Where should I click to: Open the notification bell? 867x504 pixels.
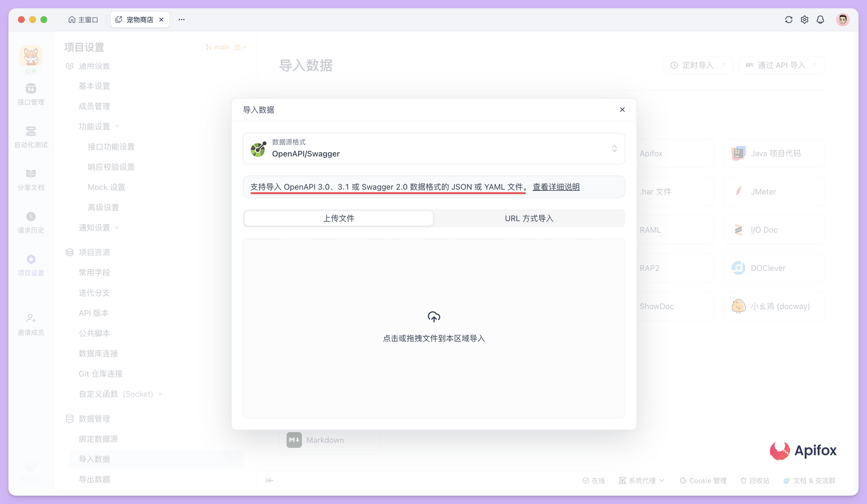820,20
